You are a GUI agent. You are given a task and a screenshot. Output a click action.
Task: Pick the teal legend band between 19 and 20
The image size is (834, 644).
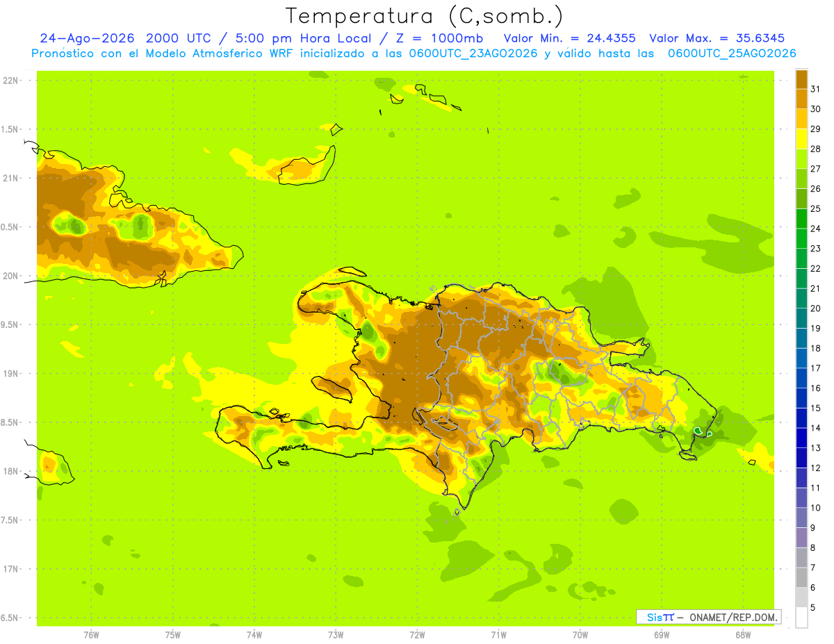tap(801, 318)
